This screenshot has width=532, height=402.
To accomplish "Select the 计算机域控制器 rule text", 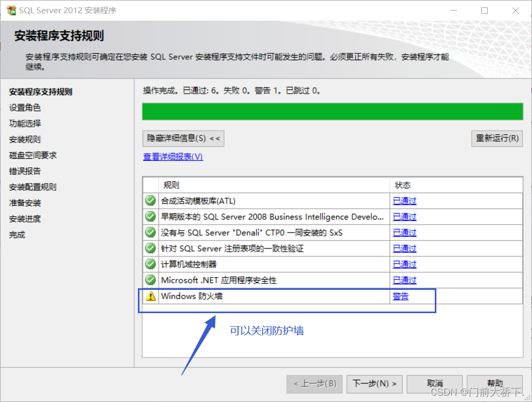I will 189,264.
